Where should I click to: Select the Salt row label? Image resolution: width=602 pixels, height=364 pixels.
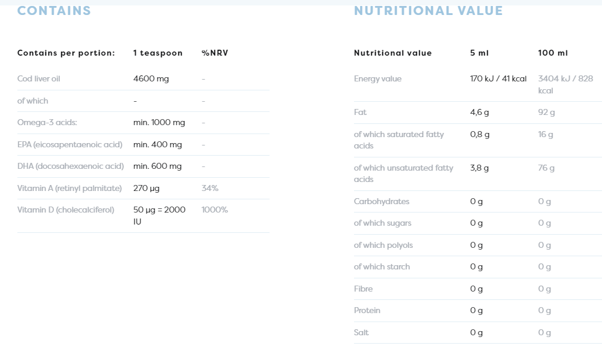coord(361,333)
